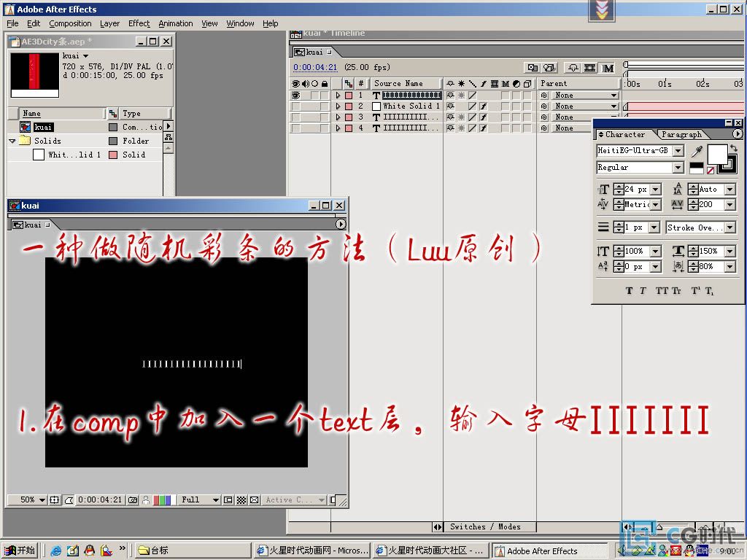Viewport: 747px width, 560px height.
Task: Open the Layer menu
Action: pos(109,23)
